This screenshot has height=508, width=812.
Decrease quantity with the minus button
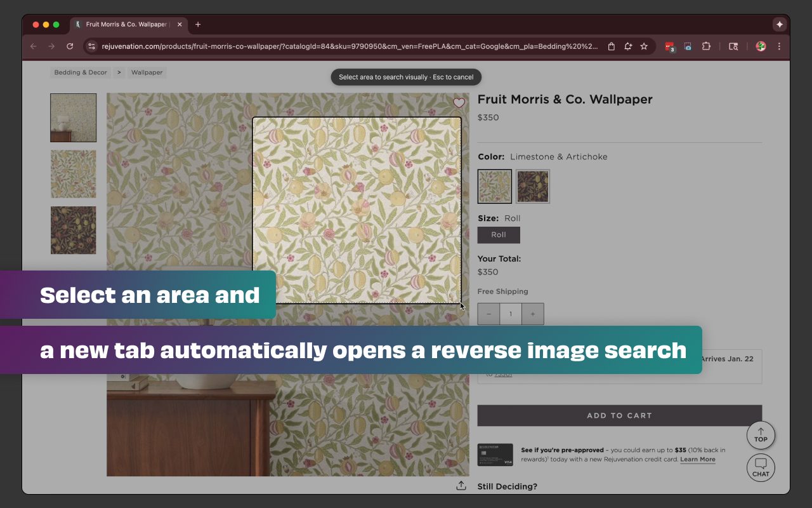click(x=488, y=314)
